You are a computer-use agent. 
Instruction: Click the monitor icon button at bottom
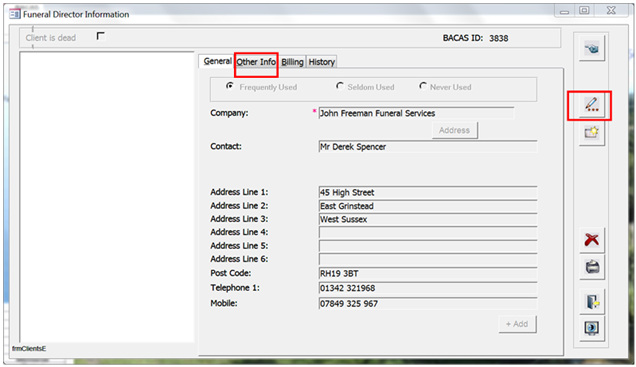pyautogui.click(x=592, y=328)
